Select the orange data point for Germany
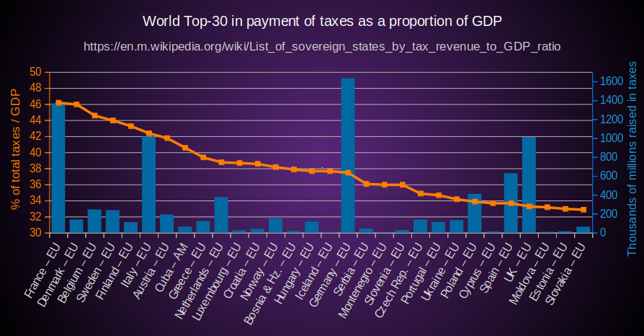The image size is (644, 336). [348, 173]
